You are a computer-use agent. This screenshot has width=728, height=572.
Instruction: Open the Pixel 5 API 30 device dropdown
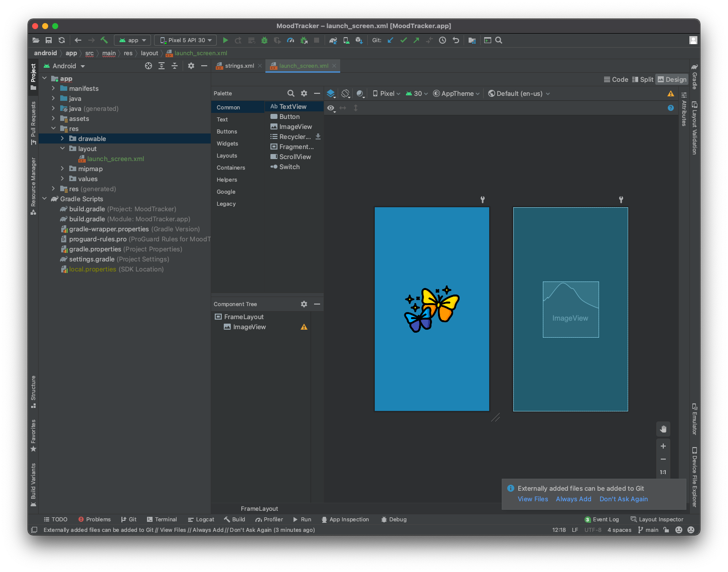coord(186,40)
